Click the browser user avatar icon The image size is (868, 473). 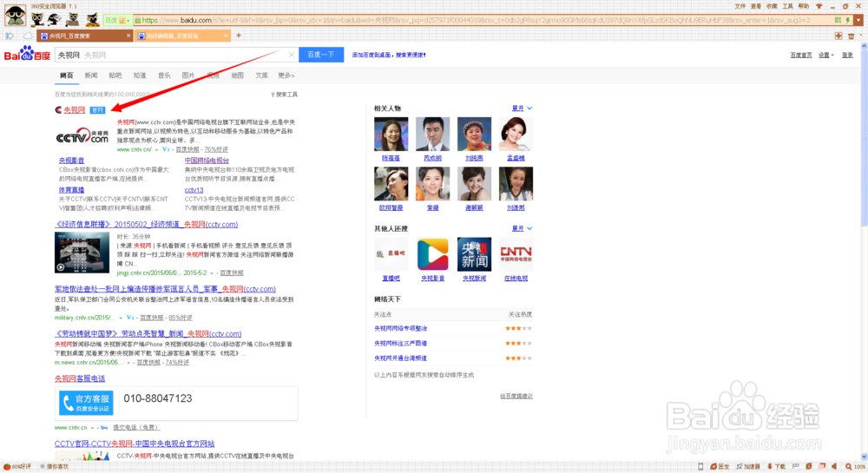15,16
